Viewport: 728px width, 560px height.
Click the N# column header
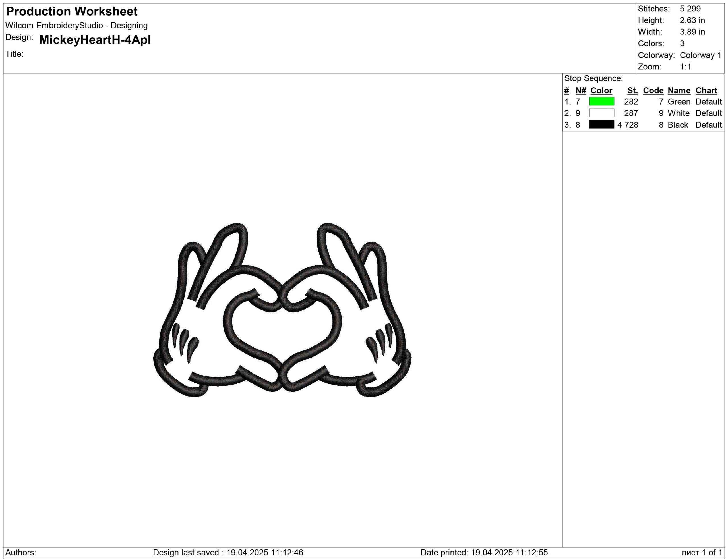click(x=581, y=90)
